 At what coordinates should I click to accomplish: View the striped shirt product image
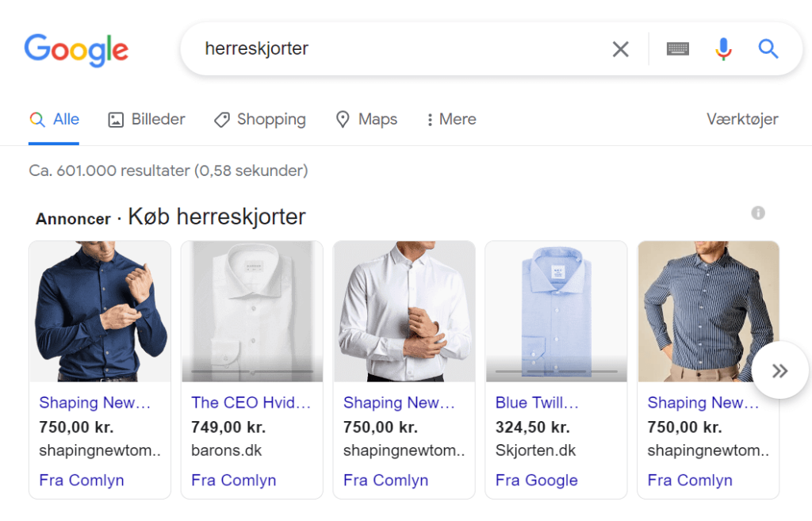[x=708, y=312]
